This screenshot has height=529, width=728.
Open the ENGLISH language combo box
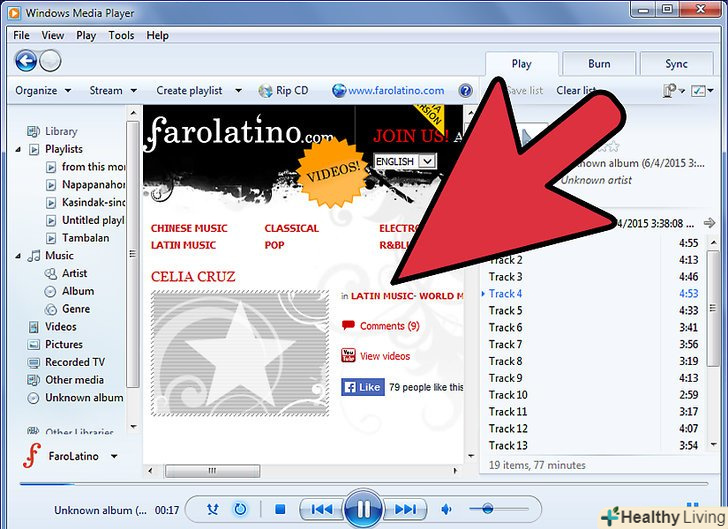(x=404, y=161)
